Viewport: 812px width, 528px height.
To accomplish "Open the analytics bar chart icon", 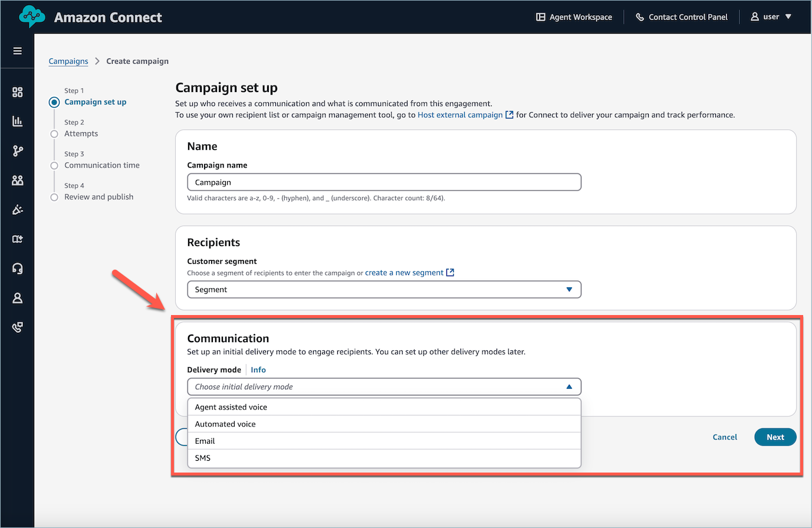I will [17, 122].
